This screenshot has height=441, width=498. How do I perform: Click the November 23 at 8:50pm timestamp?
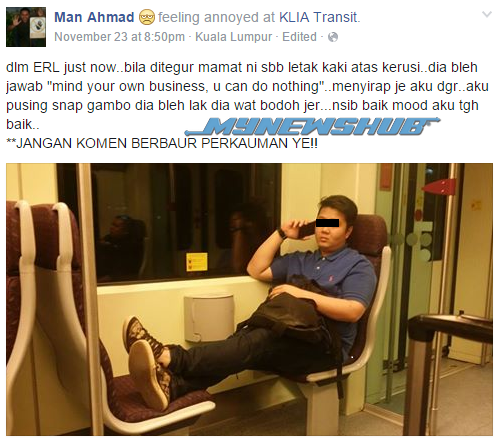[x=119, y=37]
